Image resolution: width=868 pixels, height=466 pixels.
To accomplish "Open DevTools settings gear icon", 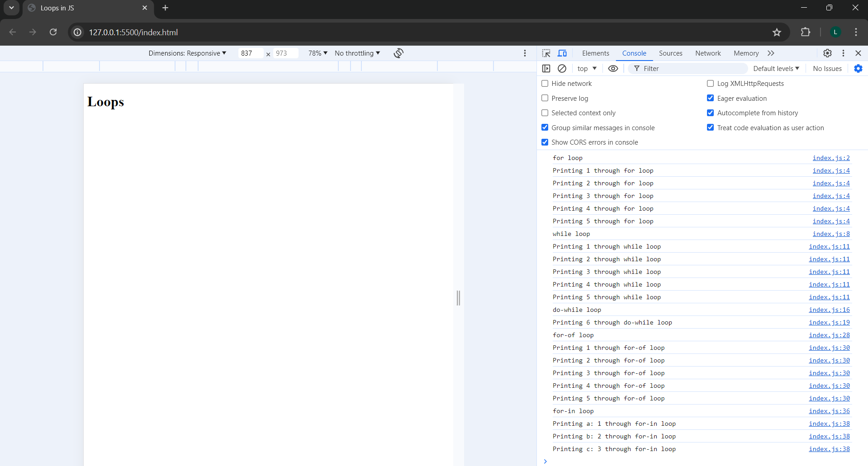I will pyautogui.click(x=827, y=53).
